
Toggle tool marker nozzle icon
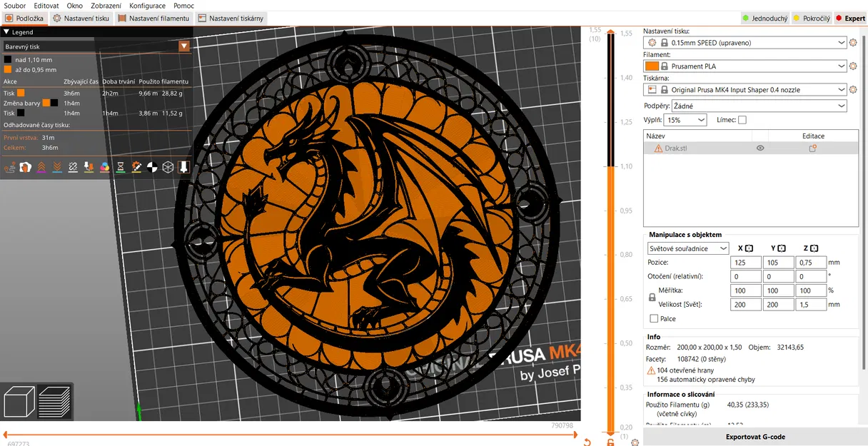pyautogui.click(x=183, y=167)
